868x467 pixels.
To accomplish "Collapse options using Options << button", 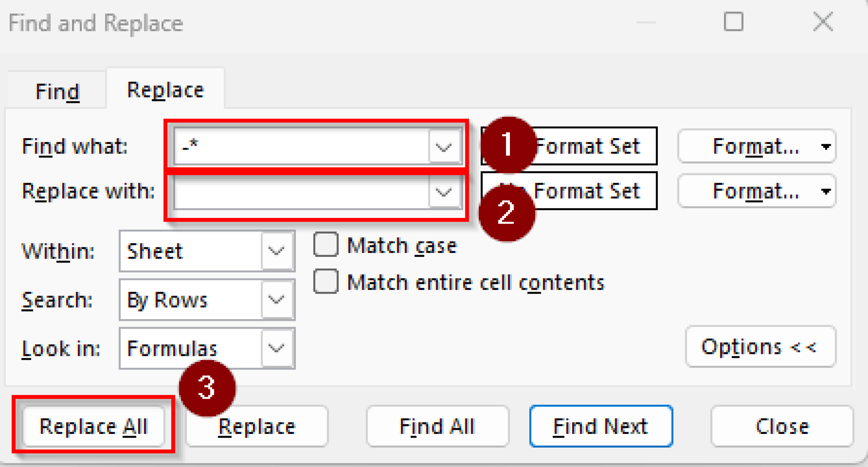I will tap(760, 347).
